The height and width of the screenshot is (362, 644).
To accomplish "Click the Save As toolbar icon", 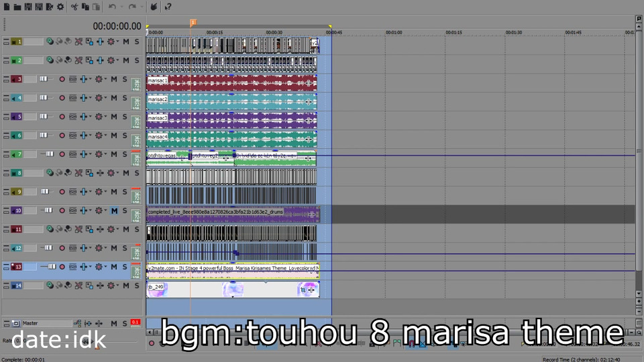I will 39,7.
